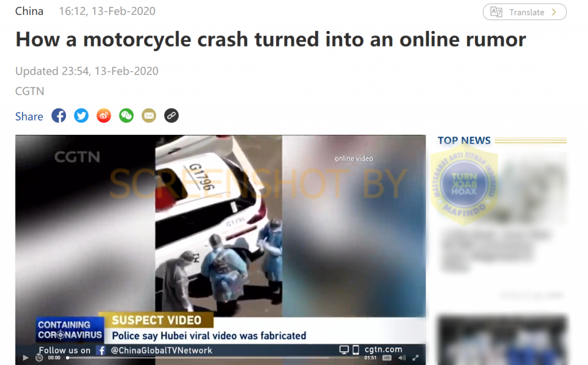Seek along the video progress bar
588x365 pixels.
[212, 358]
